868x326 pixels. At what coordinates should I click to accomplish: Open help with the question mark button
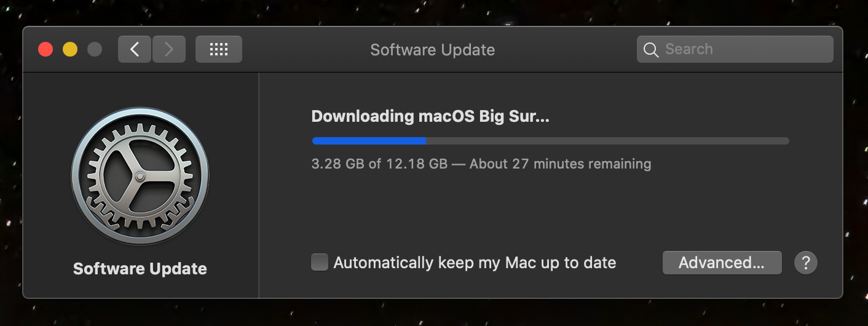point(806,263)
